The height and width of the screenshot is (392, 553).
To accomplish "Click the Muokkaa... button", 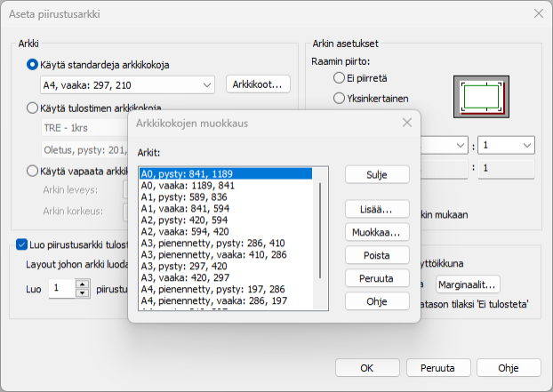I will (x=377, y=232).
